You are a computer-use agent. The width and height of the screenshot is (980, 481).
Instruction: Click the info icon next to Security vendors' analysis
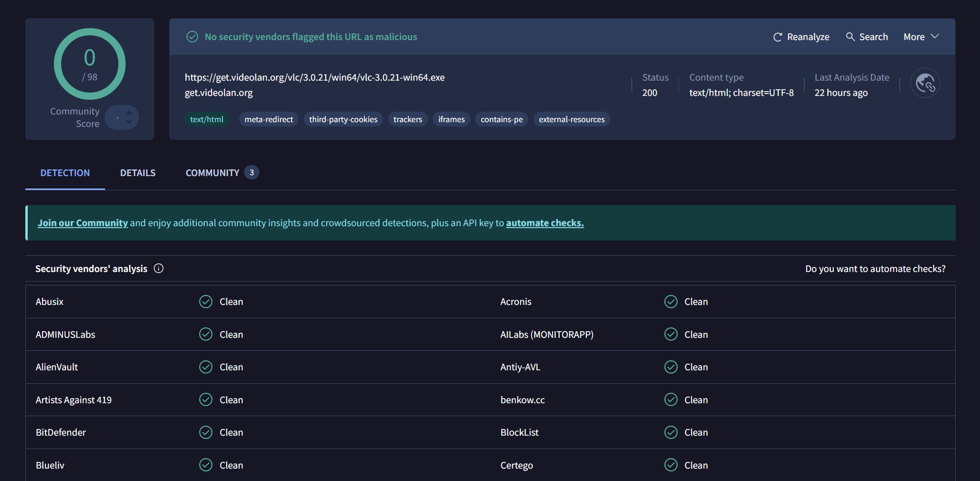tap(159, 269)
